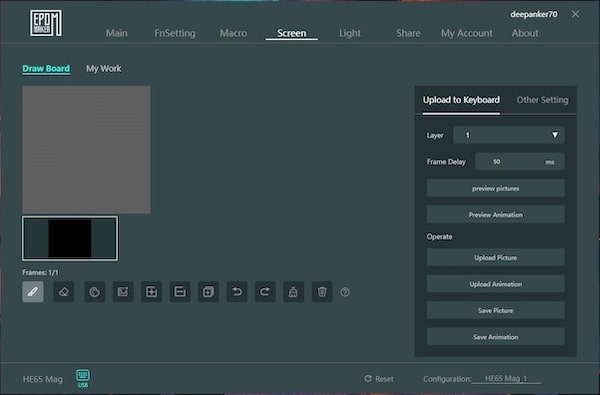
Task: Click the Reset label
Action: [x=384, y=379]
